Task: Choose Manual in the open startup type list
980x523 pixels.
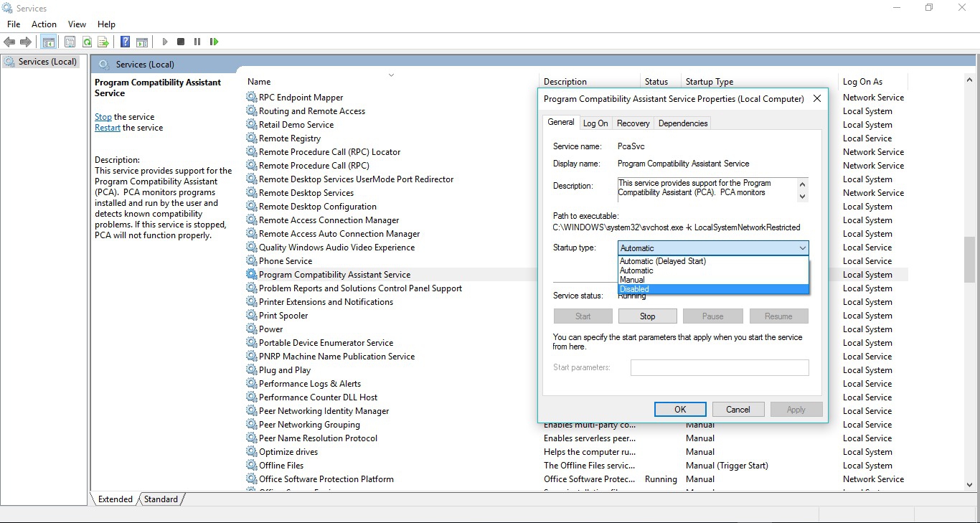Action: [x=713, y=280]
